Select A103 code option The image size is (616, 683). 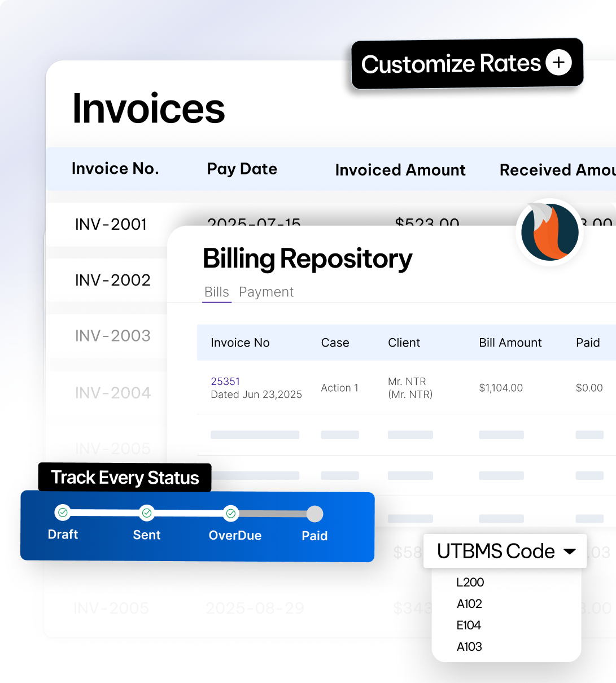469,646
